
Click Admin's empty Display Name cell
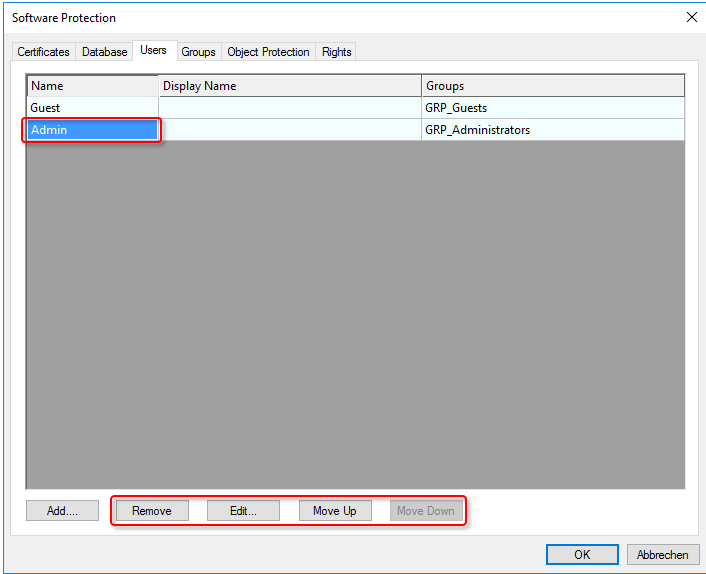pos(290,130)
